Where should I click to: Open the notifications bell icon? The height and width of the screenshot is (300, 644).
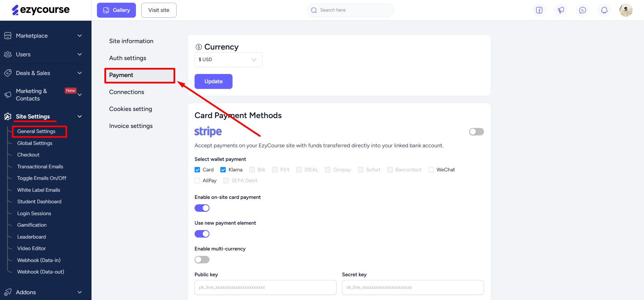click(604, 10)
